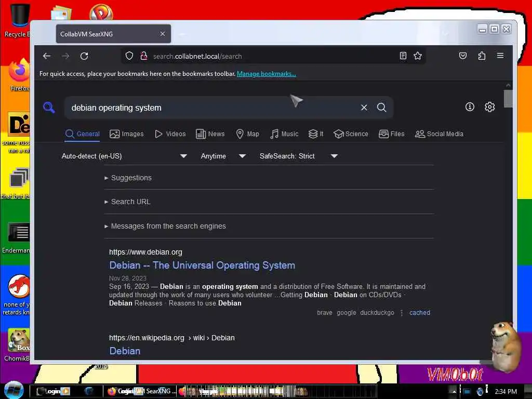Show hidden tray icons arrow
Viewport: 532px width, 399px height.
click(x=454, y=392)
